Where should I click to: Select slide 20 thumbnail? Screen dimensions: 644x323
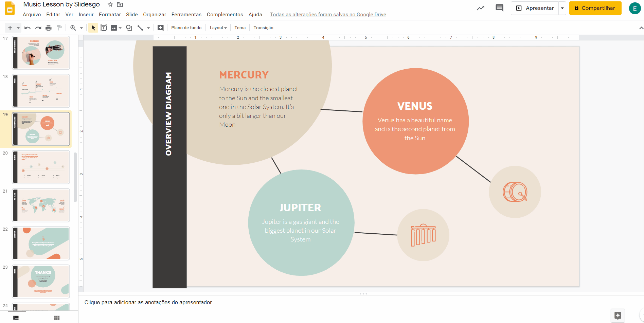(x=41, y=167)
